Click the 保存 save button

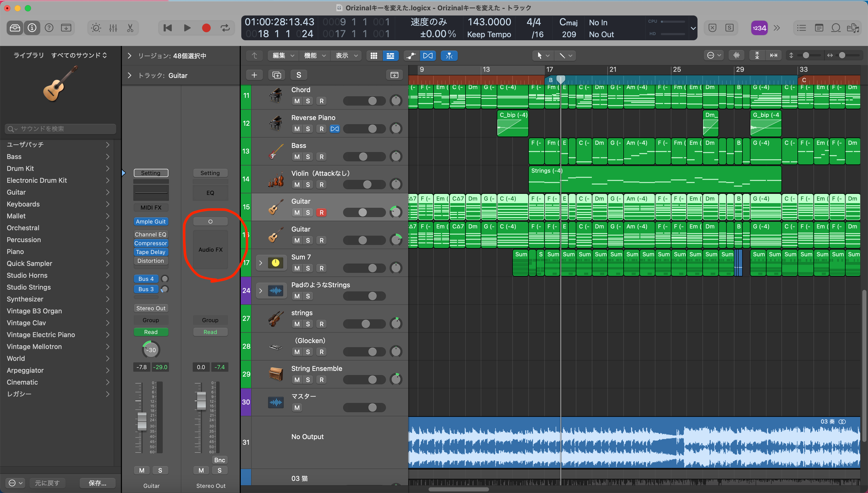point(97,483)
